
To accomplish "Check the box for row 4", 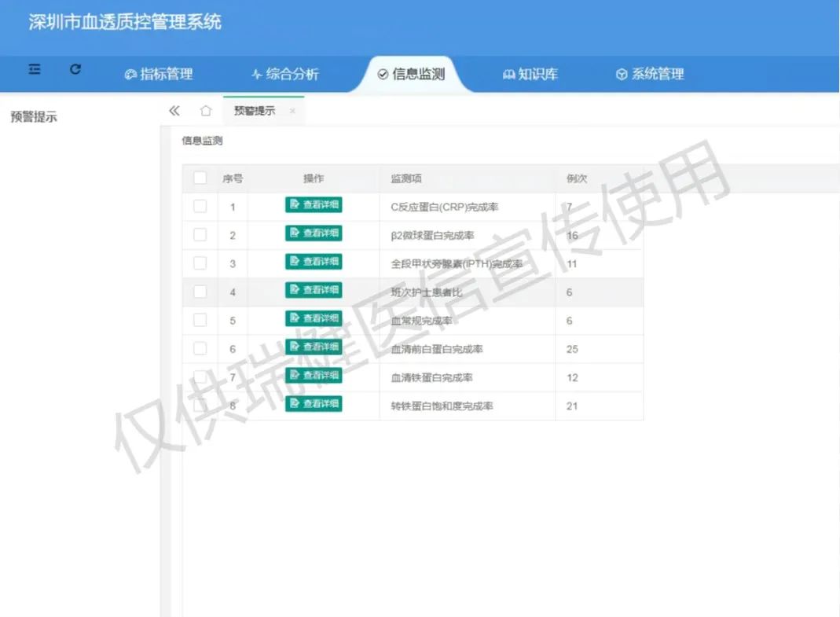I will tap(200, 292).
